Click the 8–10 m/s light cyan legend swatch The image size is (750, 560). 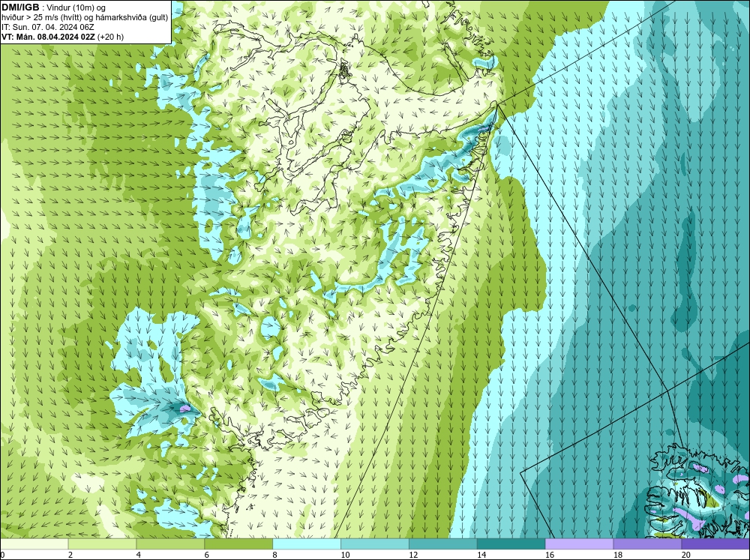[307, 544]
